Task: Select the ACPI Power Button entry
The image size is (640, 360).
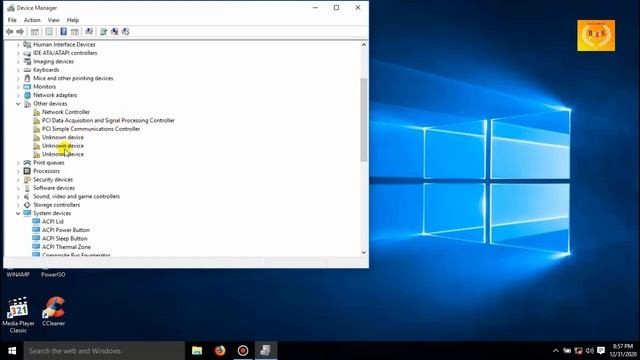Action: (66, 230)
